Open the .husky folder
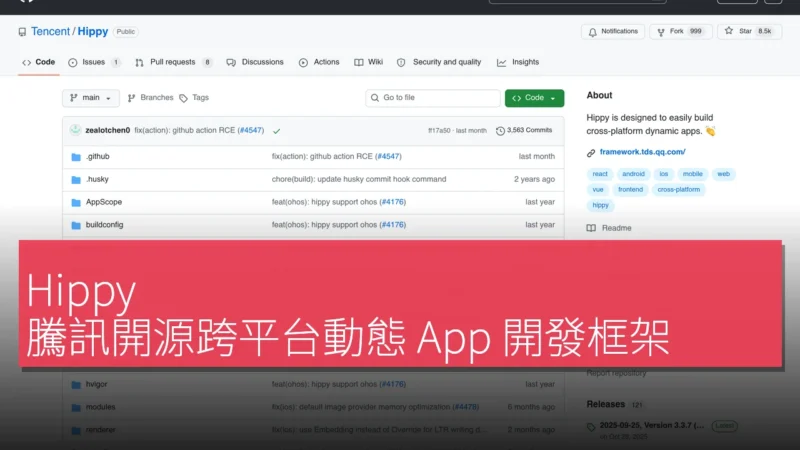 (x=97, y=180)
